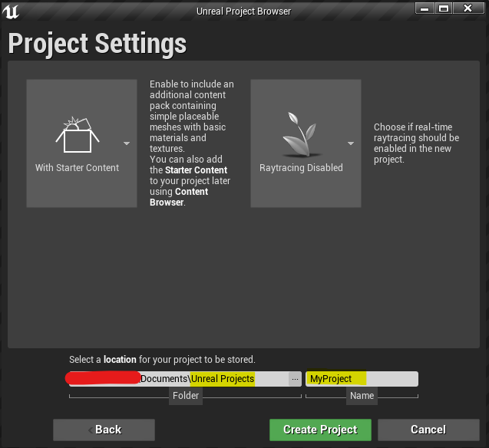This screenshot has width=489, height=448.
Task: Maximize the Unreal Project Browser window
Action: (x=444, y=8)
